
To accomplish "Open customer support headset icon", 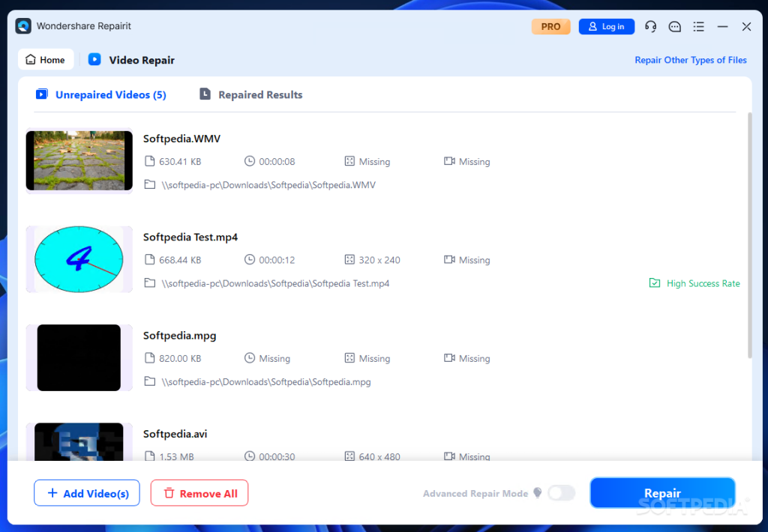I will click(x=650, y=26).
